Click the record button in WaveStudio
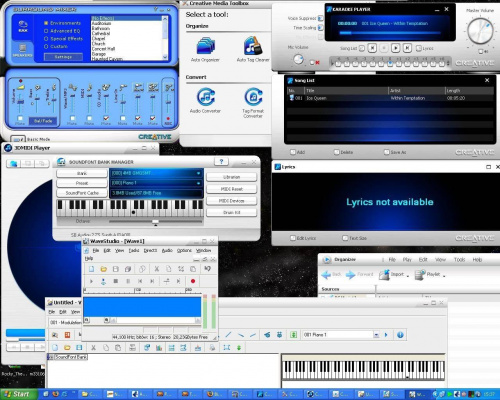500x400 pixels. [x=193, y=281]
